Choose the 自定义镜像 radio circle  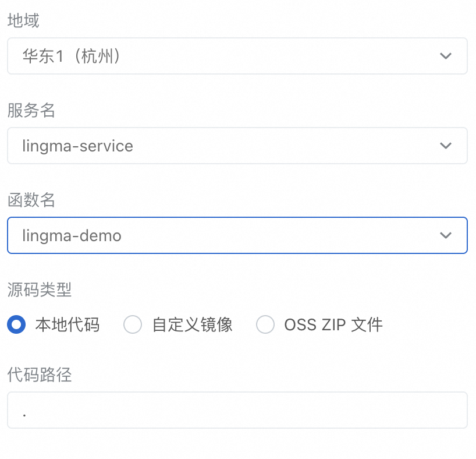tap(133, 324)
